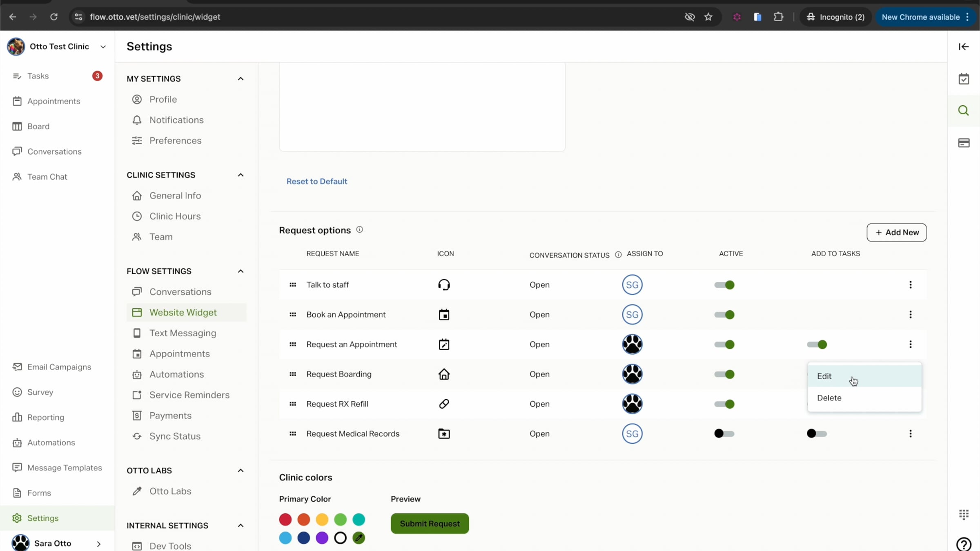Enable Active switch for Request Medical Records
The height and width of the screenshot is (551, 980).
724,434
